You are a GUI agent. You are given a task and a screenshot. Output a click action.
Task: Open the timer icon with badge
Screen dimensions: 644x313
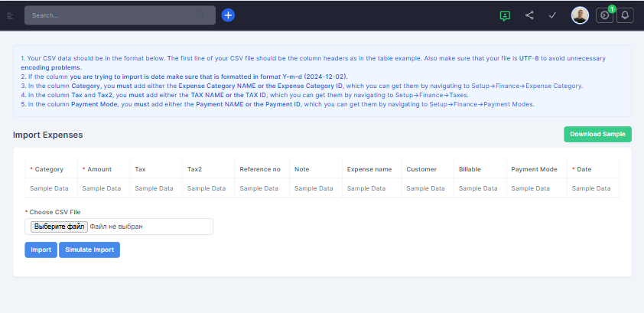point(604,15)
